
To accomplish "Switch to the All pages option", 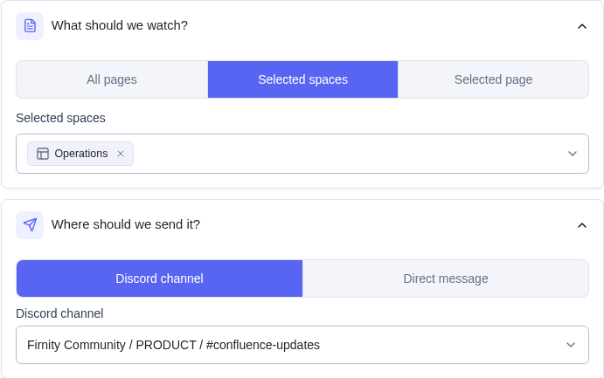I will pos(112,79).
